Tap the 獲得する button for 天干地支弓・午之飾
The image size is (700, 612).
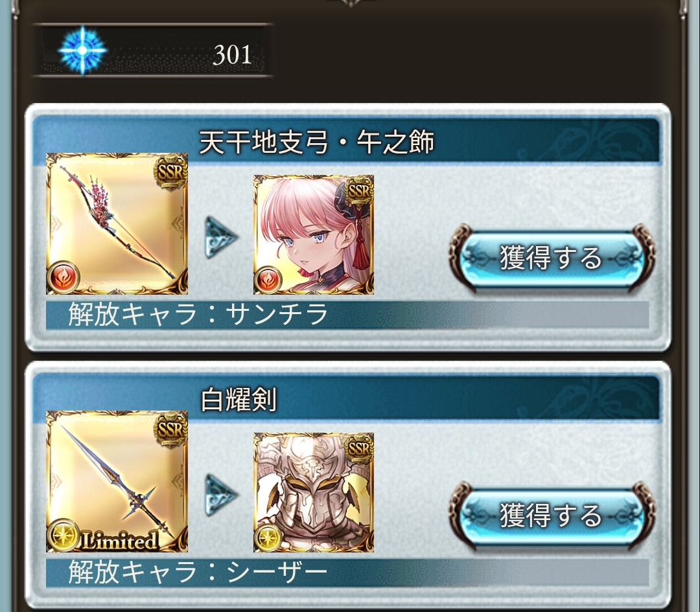pyautogui.click(x=552, y=257)
